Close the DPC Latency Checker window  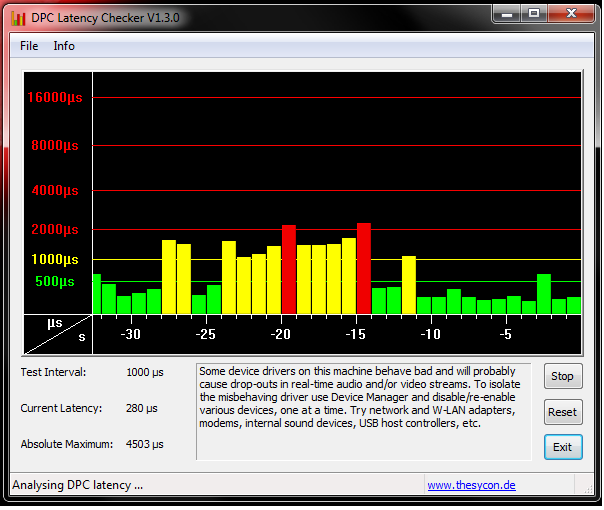(571, 14)
